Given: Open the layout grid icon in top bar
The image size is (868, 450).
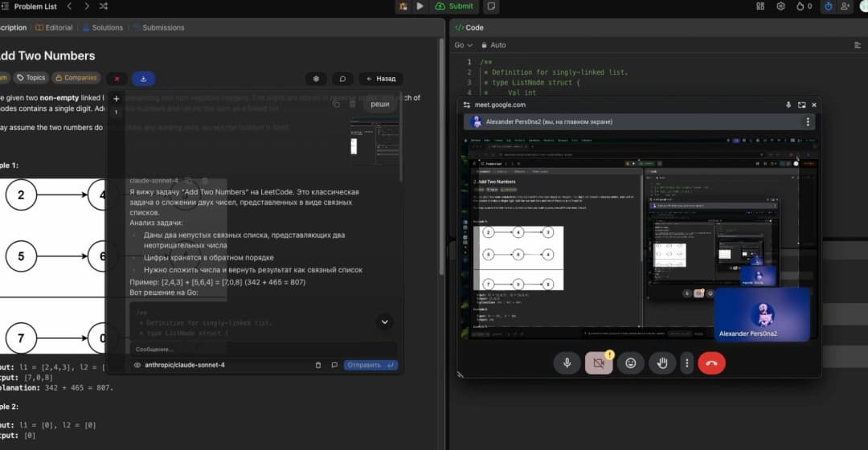Looking at the screenshot, I should (x=760, y=6).
